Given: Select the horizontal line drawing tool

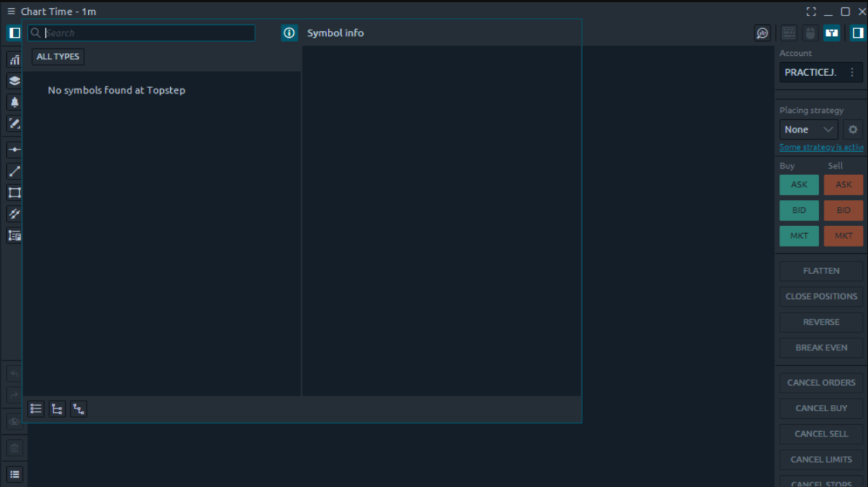Looking at the screenshot, I should coord(14,150).
